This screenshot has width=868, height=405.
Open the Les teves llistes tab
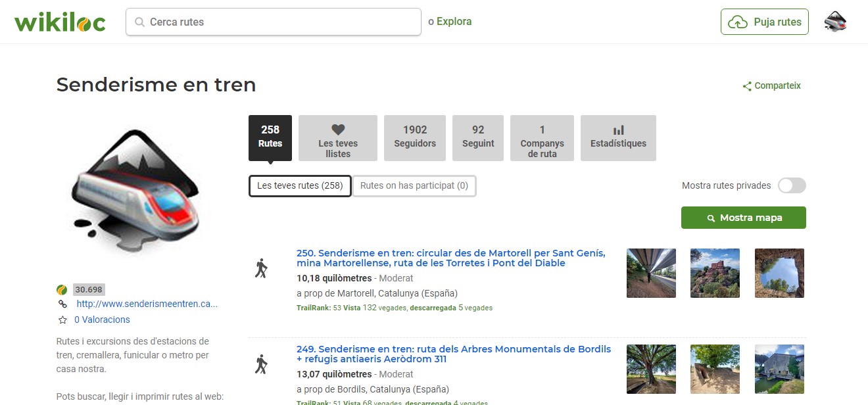(x=338, y=138)
